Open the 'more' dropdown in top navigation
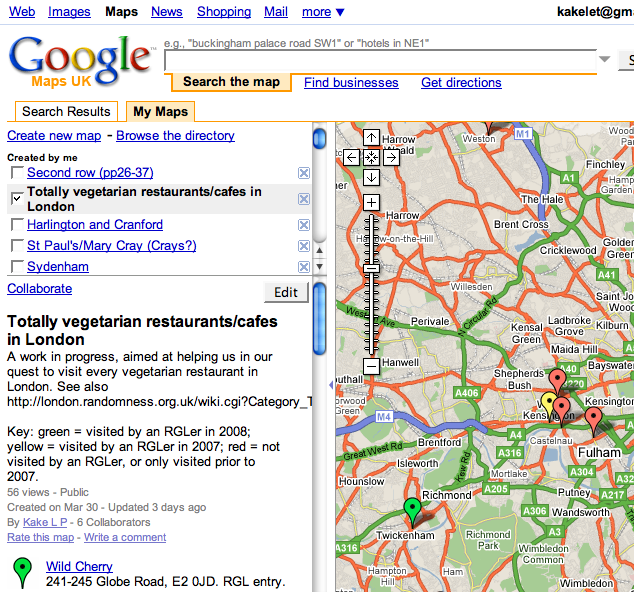634x592 pixels. coord(323,12)
